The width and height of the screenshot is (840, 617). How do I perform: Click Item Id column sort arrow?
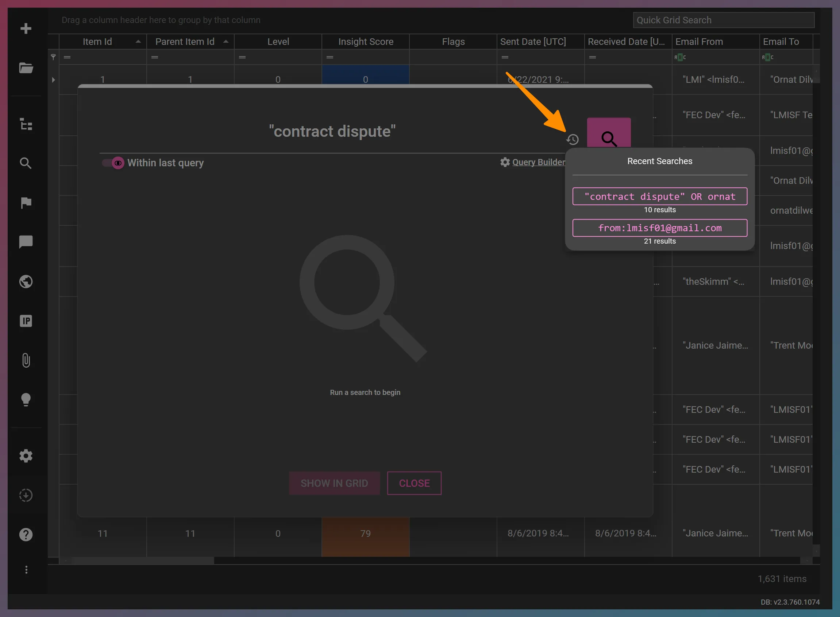pyautogui.click(x=138, y=42)
